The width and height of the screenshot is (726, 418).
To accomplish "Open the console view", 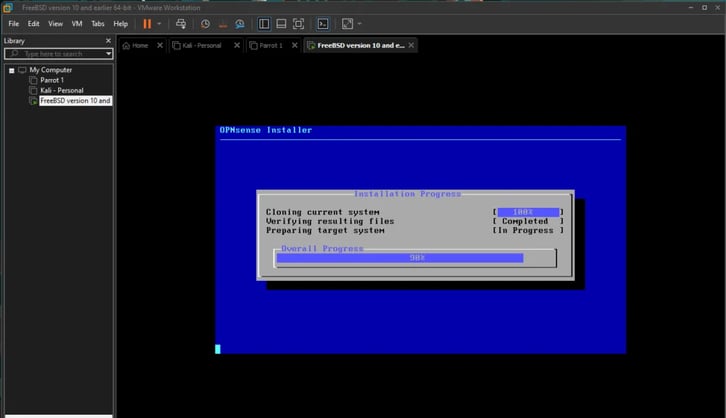I will 323,24.
